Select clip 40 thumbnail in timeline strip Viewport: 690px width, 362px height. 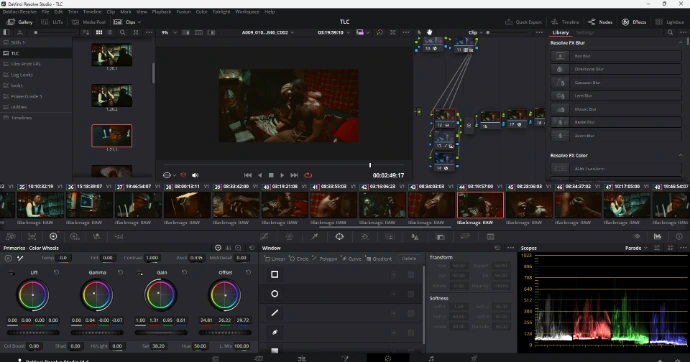tap(284, 205)
